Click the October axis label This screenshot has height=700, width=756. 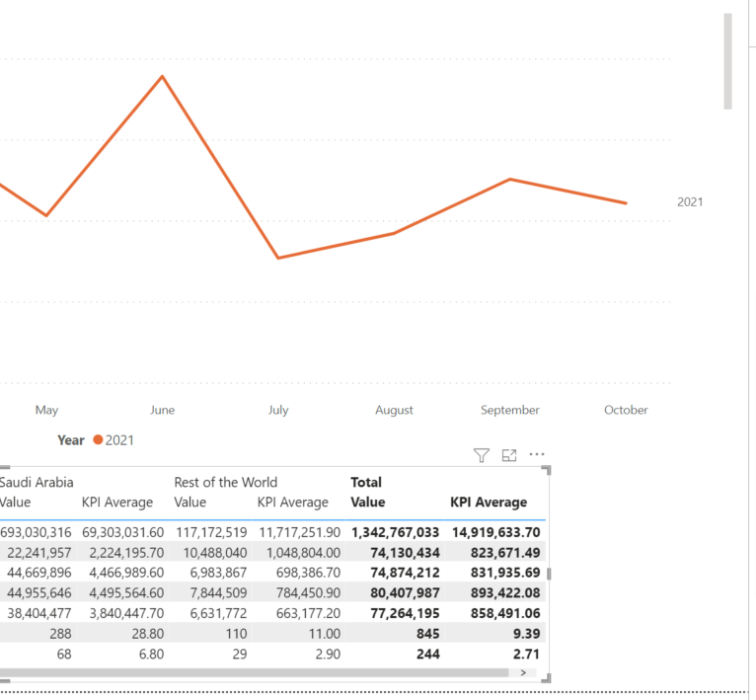coord(626,410)
